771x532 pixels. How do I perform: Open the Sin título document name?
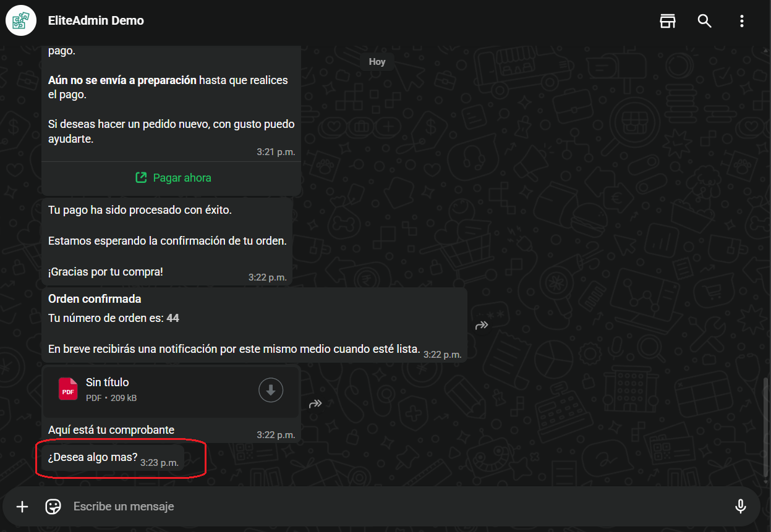point(108,382)
